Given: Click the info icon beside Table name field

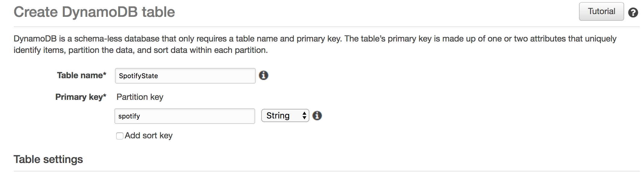Looking at the screenshot, I should [x=264, y=75].
